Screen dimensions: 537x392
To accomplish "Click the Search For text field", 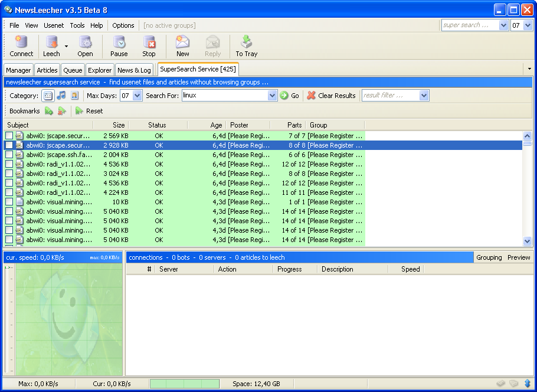I will click(225, 96).
